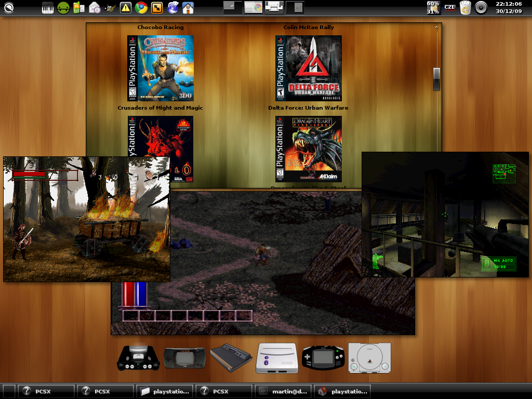The height and width of the screenshot is (399, 532).
Task: Select the red Diablo game cover
Action: 161,136
